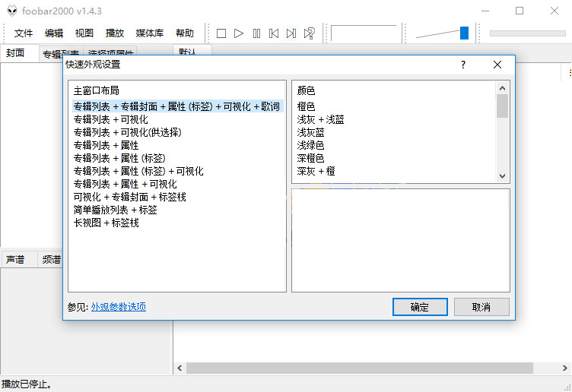
Task: Click the Random playback icon with question mark
Action: [309, 33]
